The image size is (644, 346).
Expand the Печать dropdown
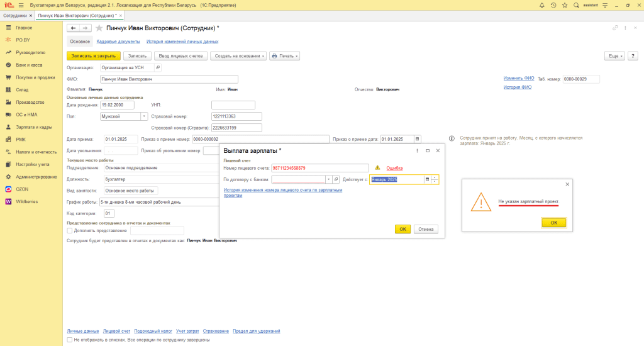285,56
